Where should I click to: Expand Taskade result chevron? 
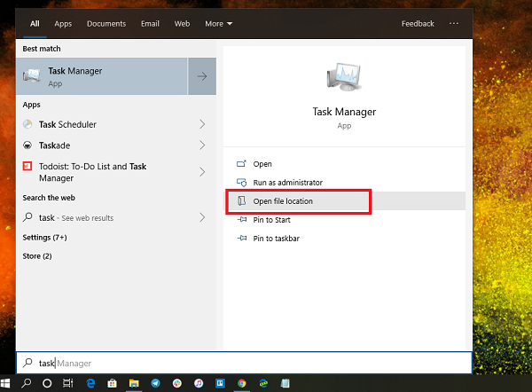(202, 145)
